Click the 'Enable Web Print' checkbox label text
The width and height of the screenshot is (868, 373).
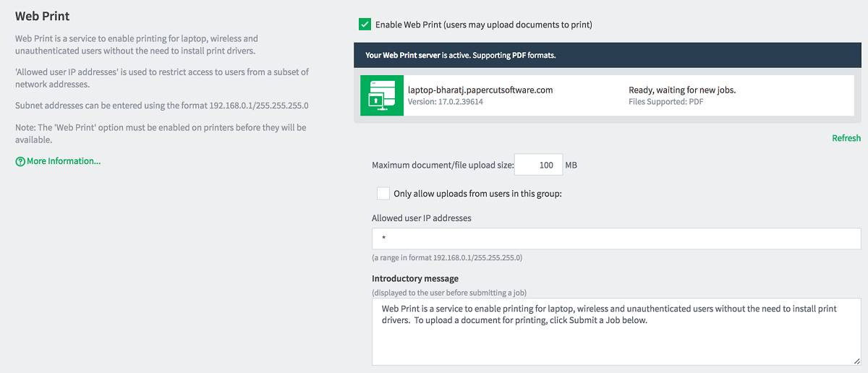pyautogui.click(x=484, y=25)
